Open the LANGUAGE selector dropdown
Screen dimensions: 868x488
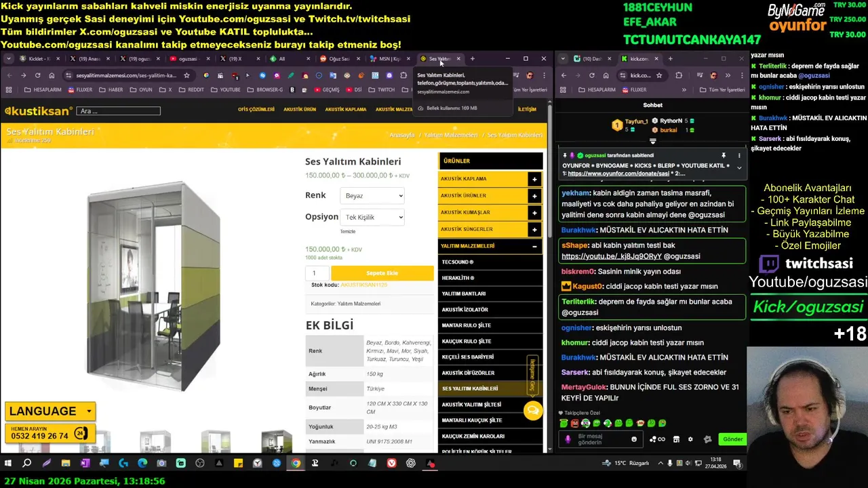pos(50,411)
